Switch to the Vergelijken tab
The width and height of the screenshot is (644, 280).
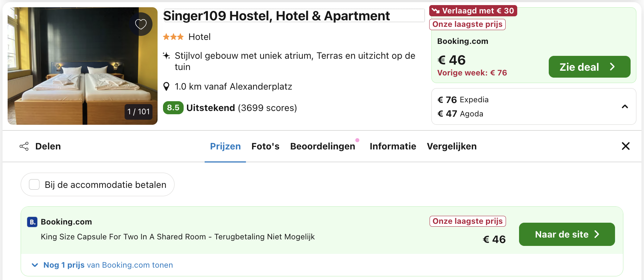[x=452, y=146]
